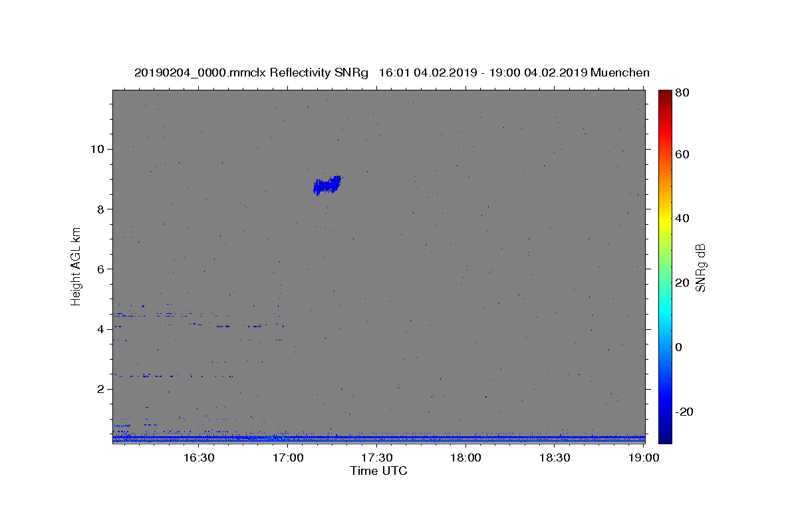Click the 16:30 time tick label
This screenshot has height=532, width=798.
(199, 458)
